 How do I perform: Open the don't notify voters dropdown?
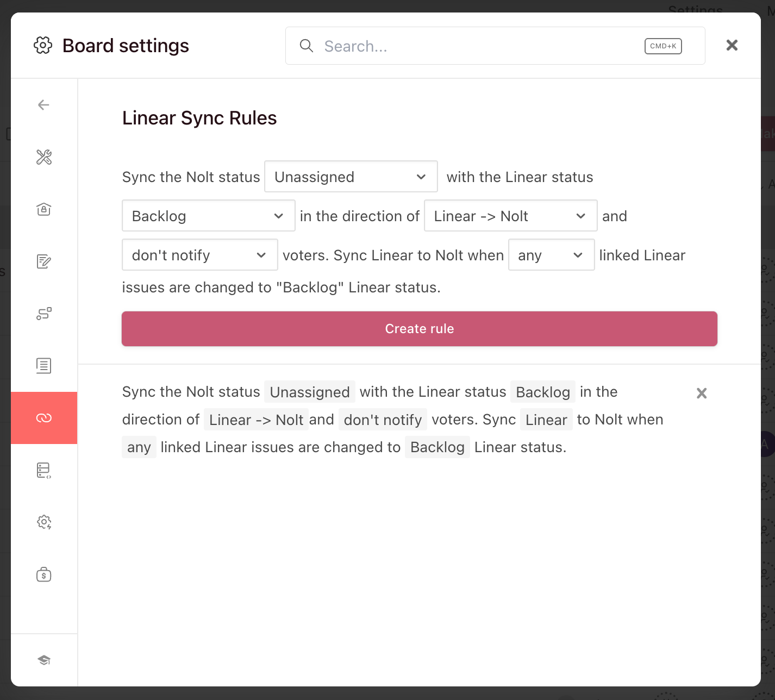point(200,255)
